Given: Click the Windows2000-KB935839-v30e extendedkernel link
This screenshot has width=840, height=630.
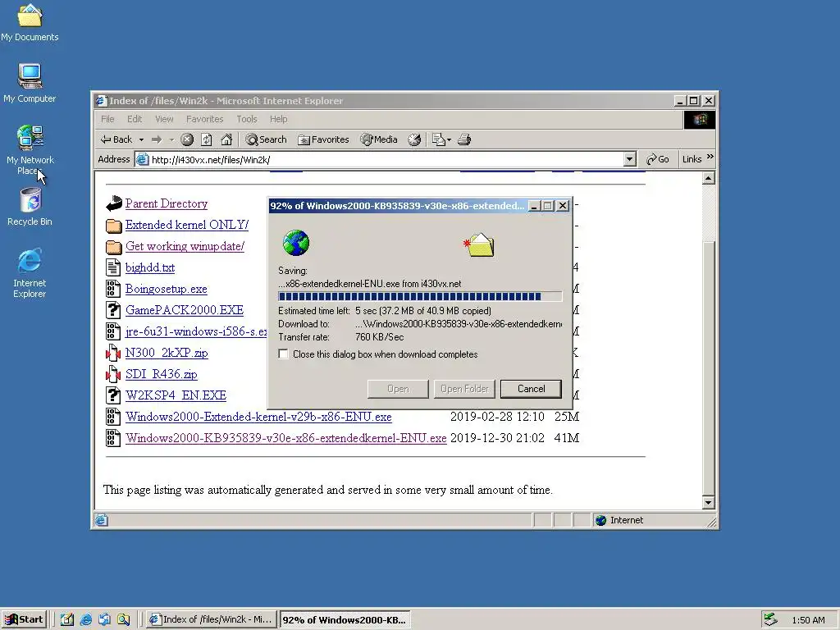Looking at the screenshot, I should pyautogui.click(x=286, y=438).
